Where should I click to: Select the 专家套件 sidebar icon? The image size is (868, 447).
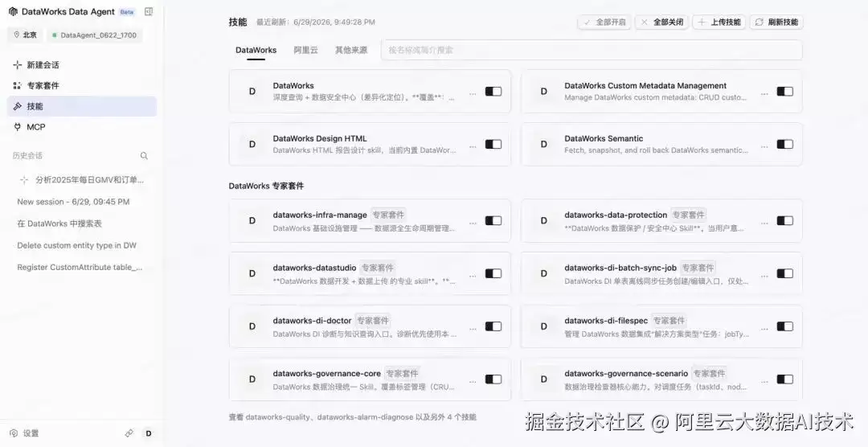click(x=17, y=86)
